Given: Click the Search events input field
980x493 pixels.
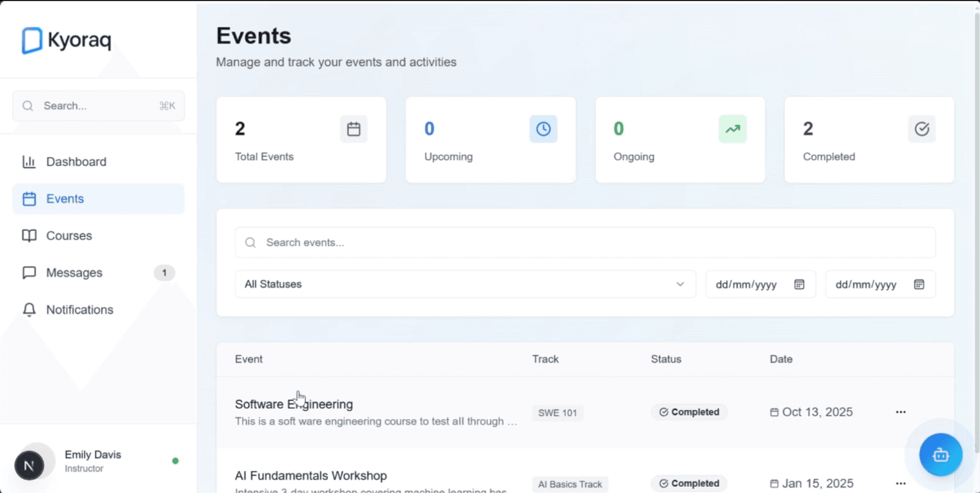Looking at the screenshot, I should click(585, 242).
